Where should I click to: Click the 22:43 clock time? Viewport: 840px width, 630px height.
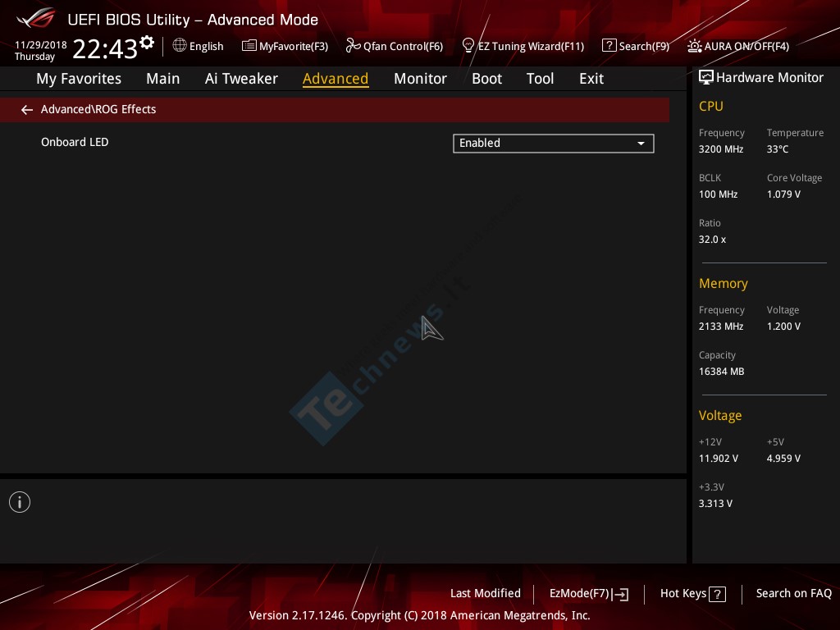click(105, 48)
